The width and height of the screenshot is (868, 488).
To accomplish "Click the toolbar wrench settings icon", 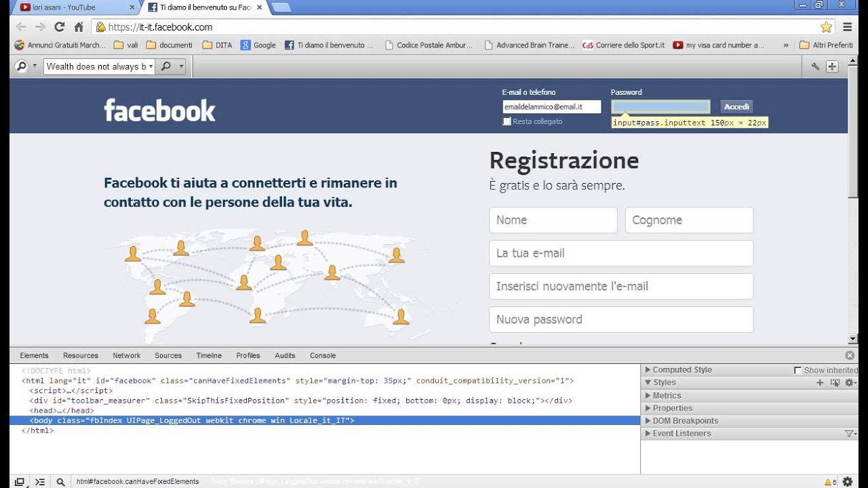I will pyautogui.click(x=815, y=66).
